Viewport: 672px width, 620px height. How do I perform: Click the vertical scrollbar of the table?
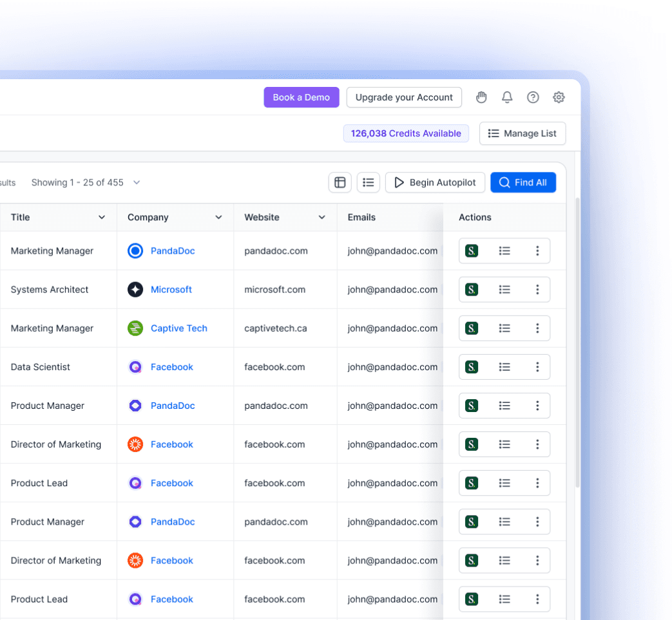click(577, 343)
